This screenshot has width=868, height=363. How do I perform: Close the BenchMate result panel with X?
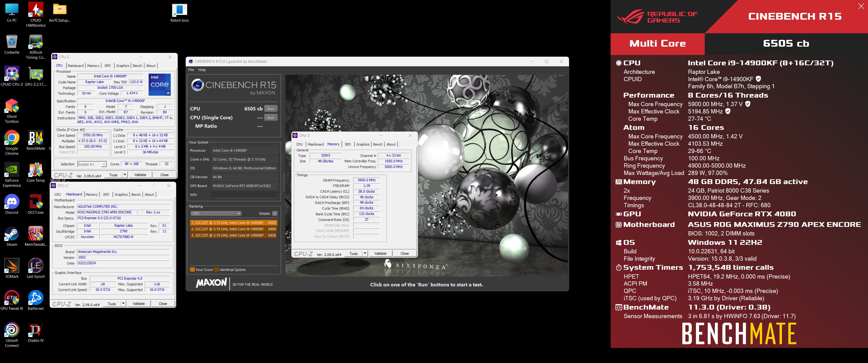point(861,6)
